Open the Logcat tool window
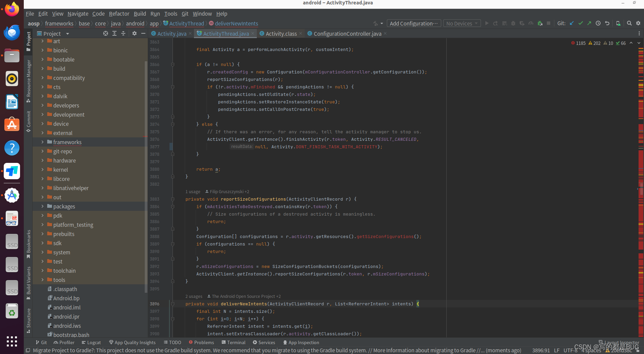Image resolution: width=644 pixels, height=354 pixels. coord(91,342)
